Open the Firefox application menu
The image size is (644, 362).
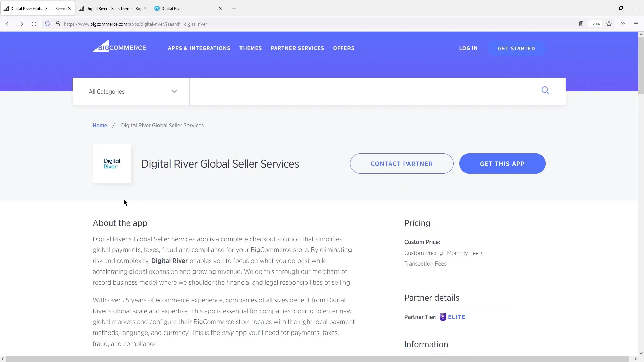(635, 24)
